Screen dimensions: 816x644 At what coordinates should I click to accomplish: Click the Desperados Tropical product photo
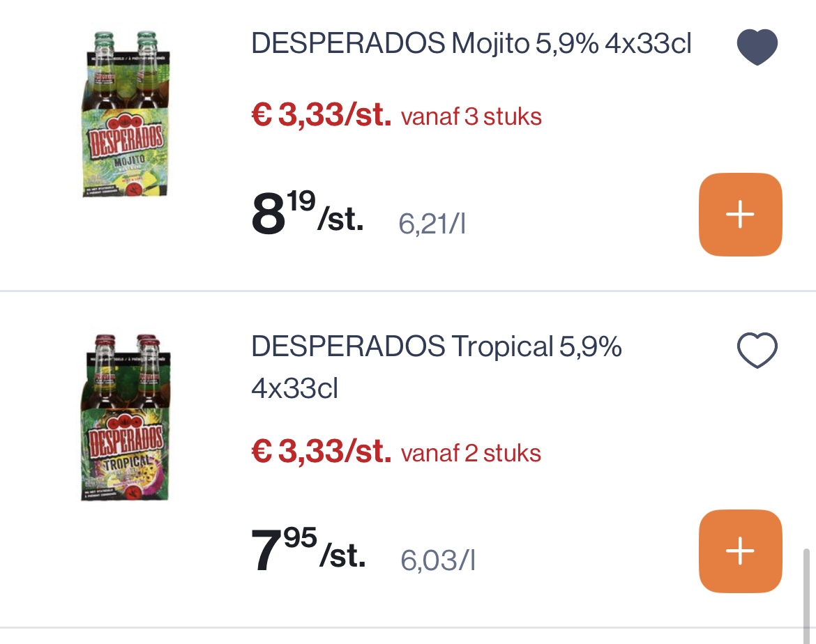126,418
